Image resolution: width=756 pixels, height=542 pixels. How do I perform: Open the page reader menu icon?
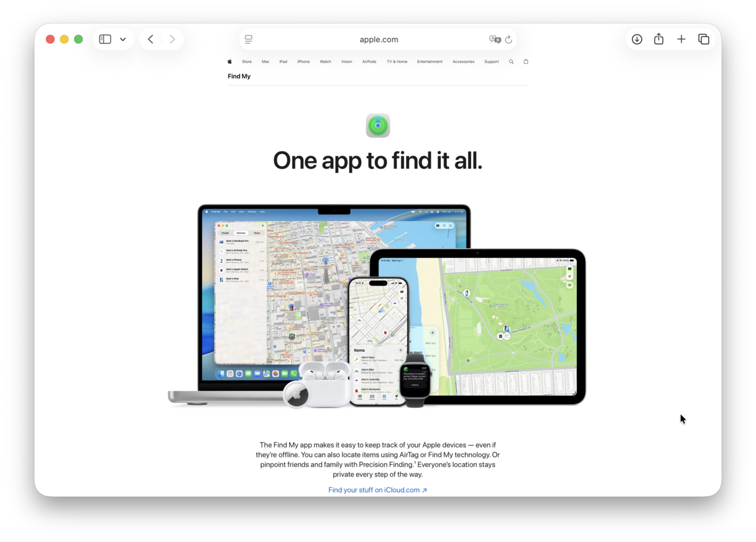click(x=249, y=39)
